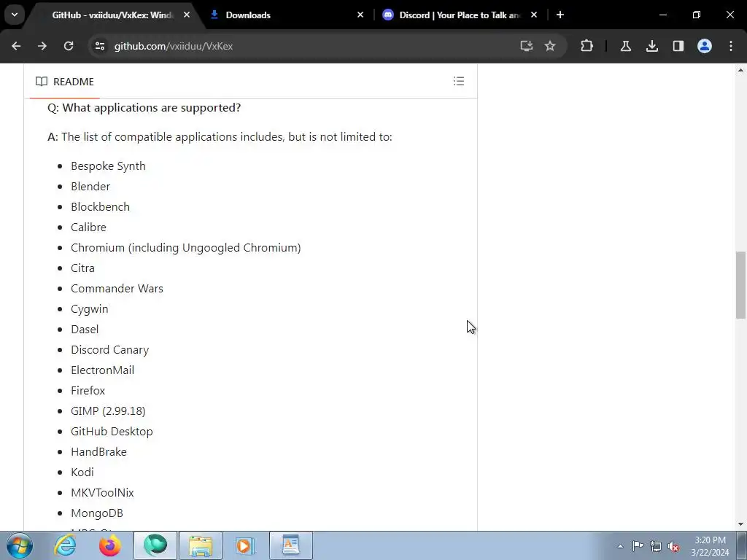
Task: Reload the GitHub page
Action: (69, 46)
